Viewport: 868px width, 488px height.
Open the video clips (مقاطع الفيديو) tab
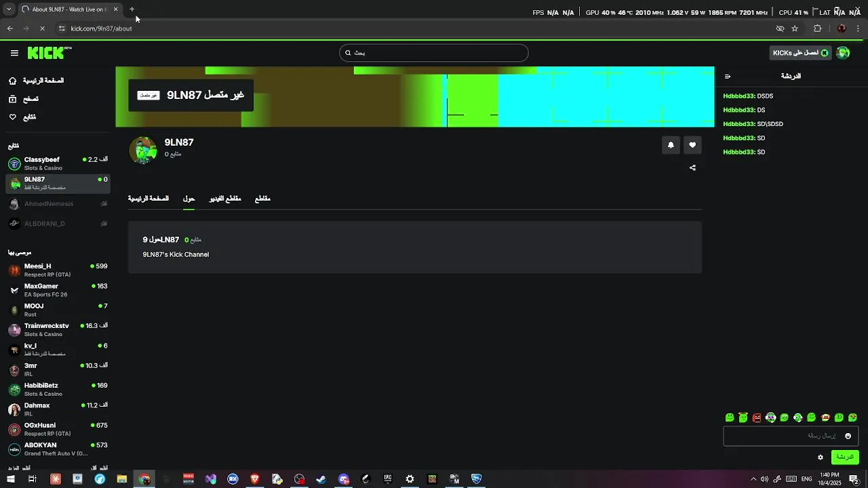tap(225, 199)
